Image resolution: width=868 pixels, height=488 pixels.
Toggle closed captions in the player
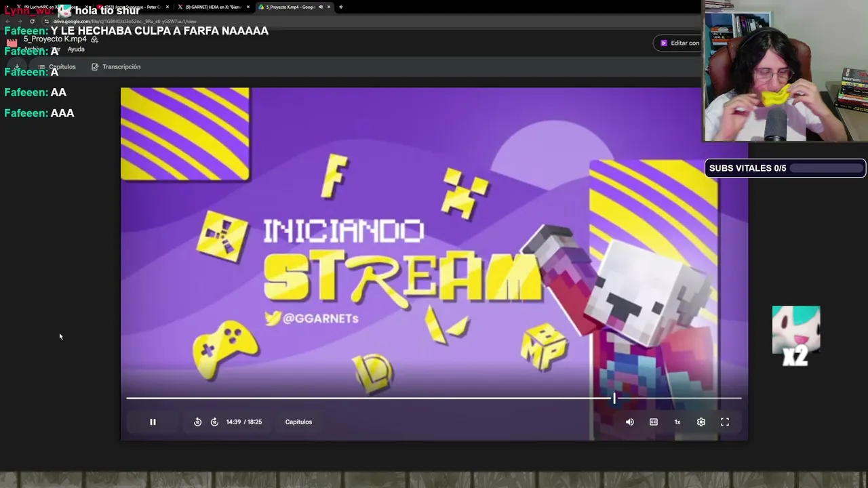tap(654, 422)
